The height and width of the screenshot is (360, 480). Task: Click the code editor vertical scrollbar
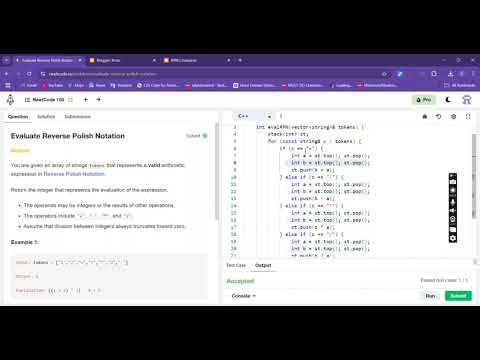point(474,176)
